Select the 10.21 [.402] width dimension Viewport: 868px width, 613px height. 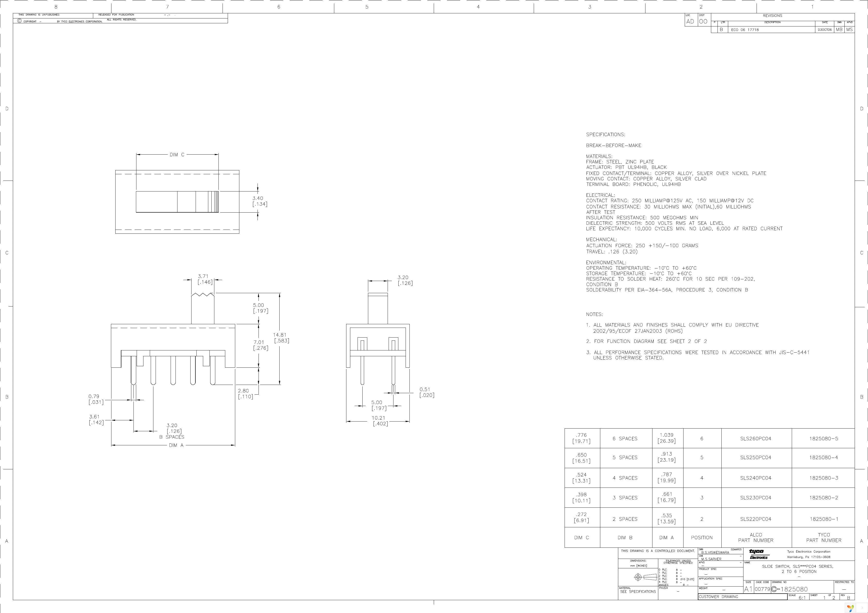click(x=380, y=421)
